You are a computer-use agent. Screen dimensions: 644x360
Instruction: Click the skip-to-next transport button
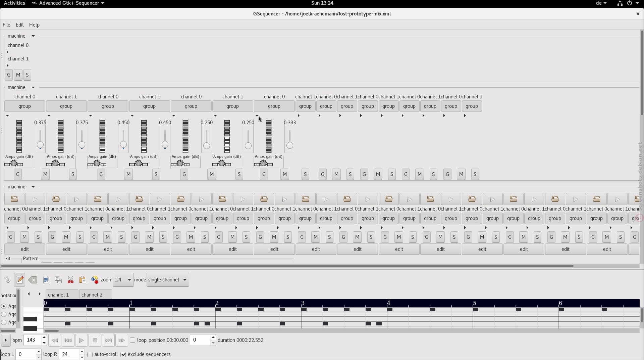coord(108,340)
